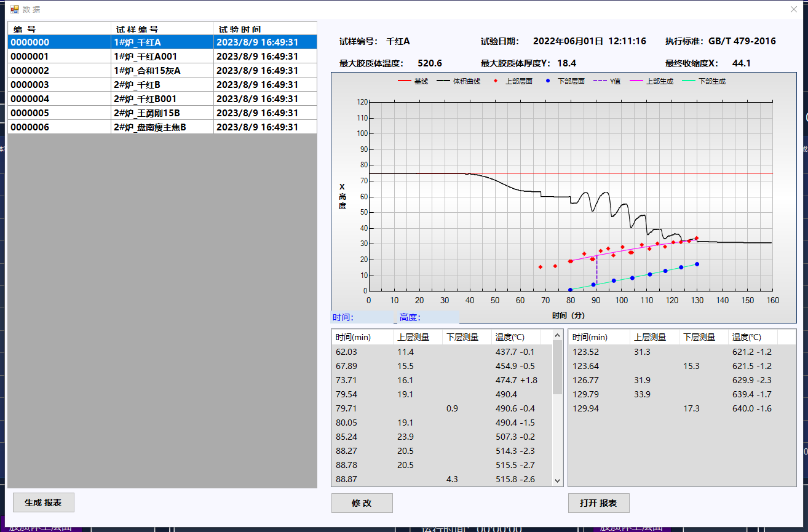
Task: Select the 85.24 row with 23.9
Action: (x=442, y=437)
